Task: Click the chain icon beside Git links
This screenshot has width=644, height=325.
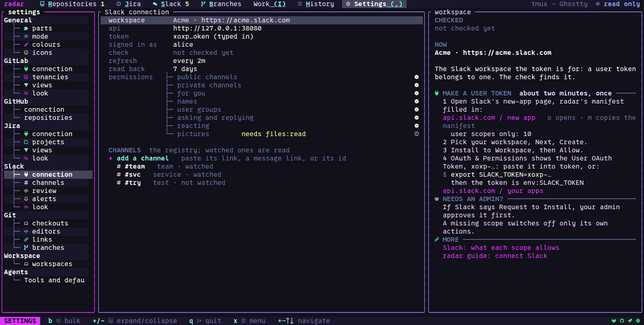Action: 26,240
